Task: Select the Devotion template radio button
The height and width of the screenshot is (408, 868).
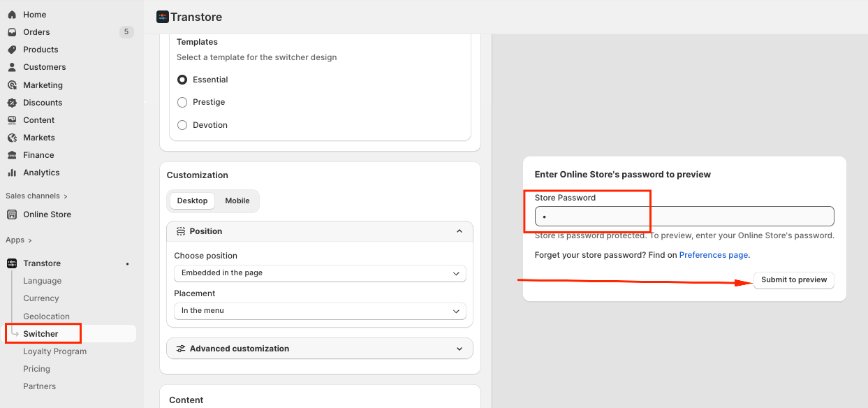Action: click(x=182, y=125)
